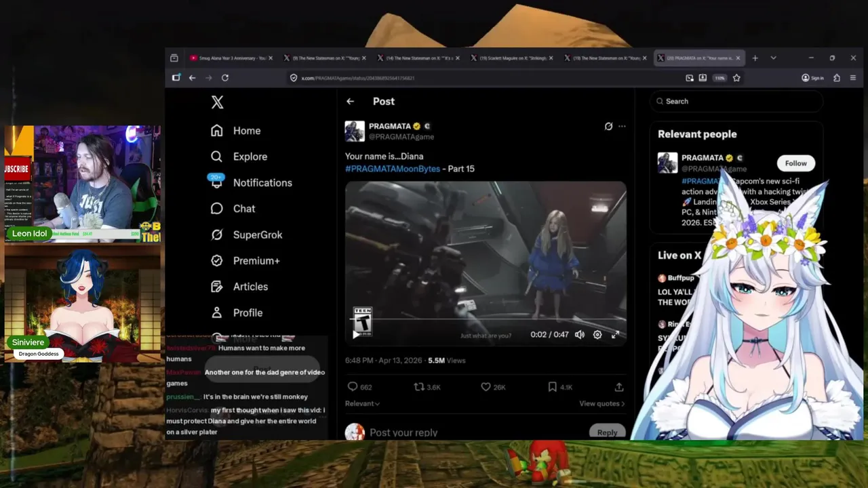The height and width of the screenshot is (488, 868).
Task: Click the browser forward arrow
Action: 208,78
